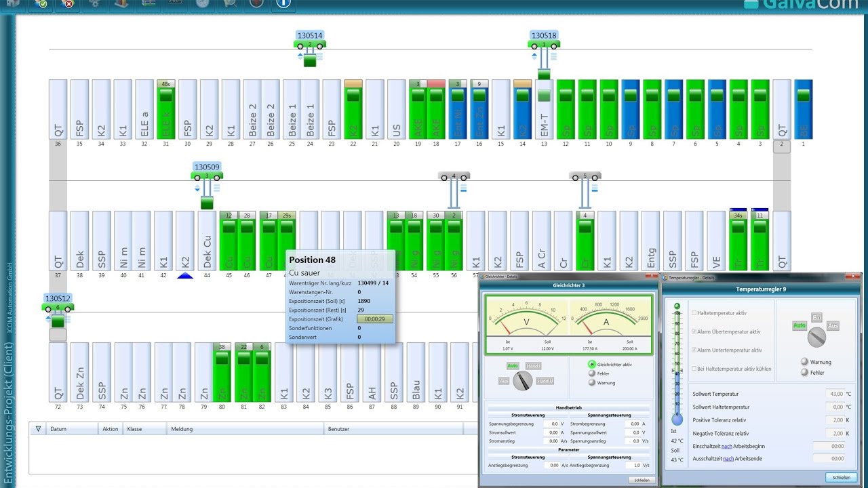
Task: Click the Spannungsbegrenzung value field
Action: [551, 424]
